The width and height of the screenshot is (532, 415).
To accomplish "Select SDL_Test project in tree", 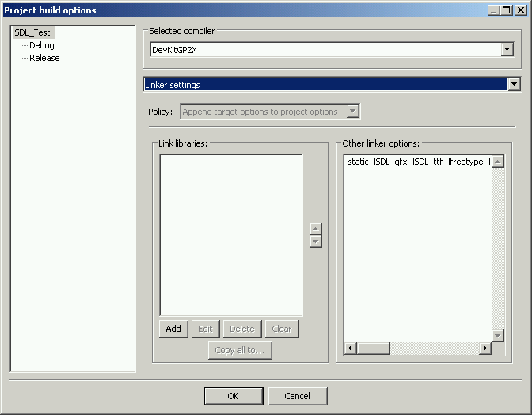I will [x=32, y=32].
